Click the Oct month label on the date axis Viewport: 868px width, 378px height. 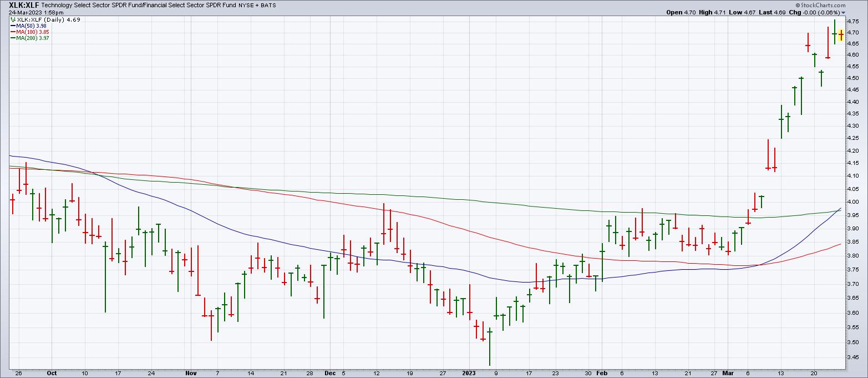click(x=52, y=373)
